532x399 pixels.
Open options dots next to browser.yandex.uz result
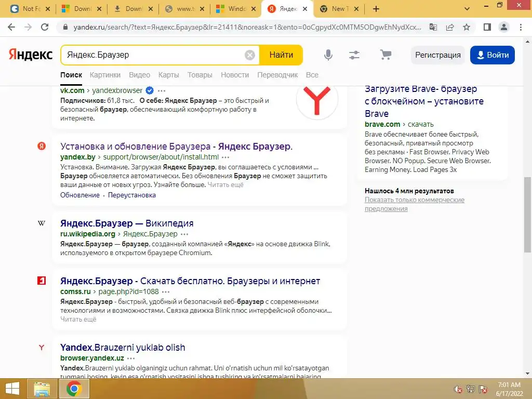[x=131, y=358]
